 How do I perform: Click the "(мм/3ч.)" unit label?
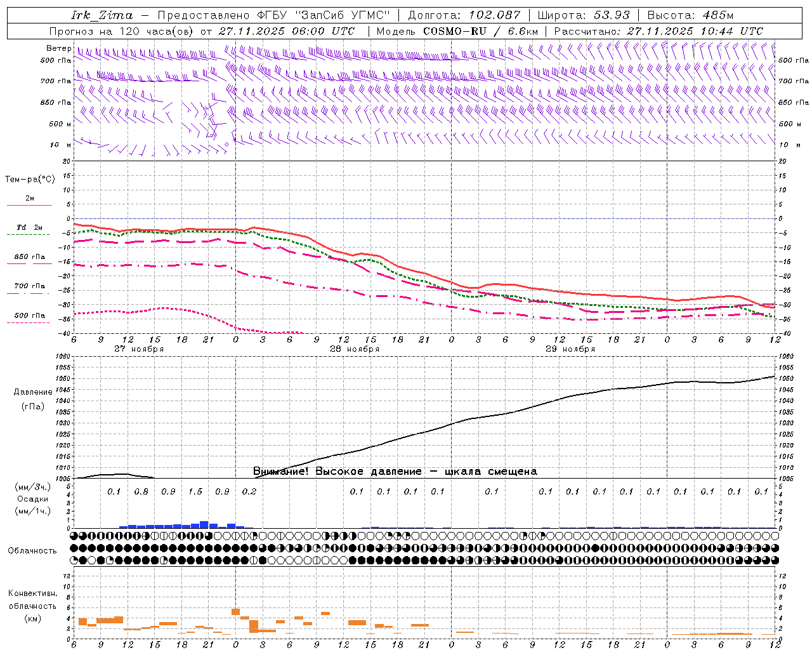coord(33,487)
